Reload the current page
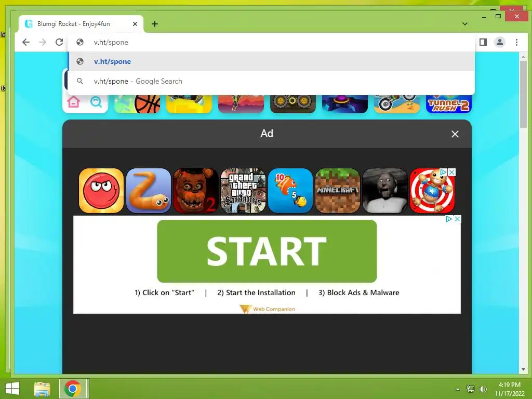Screen dimensions: 532x399 (59, 42)
